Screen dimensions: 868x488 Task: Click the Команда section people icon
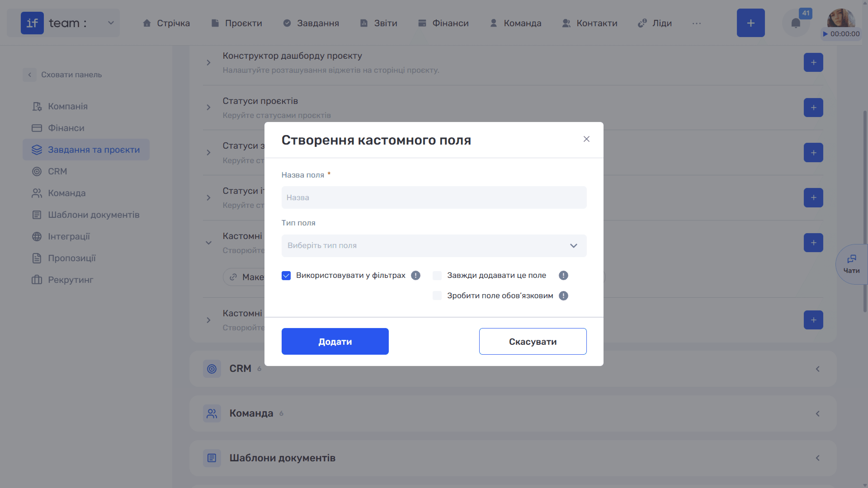coord(212,414)
